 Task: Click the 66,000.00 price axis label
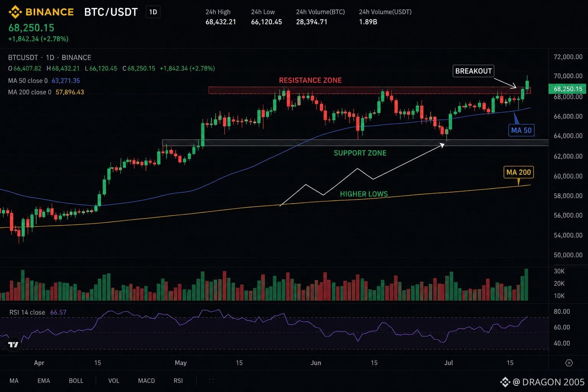[568, 116]
